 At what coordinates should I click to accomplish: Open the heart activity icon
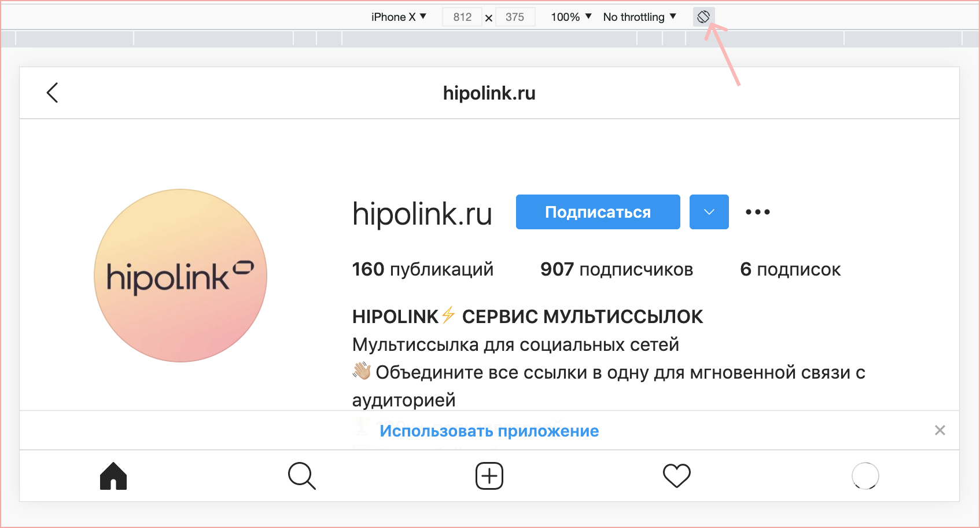click(677, 476)
